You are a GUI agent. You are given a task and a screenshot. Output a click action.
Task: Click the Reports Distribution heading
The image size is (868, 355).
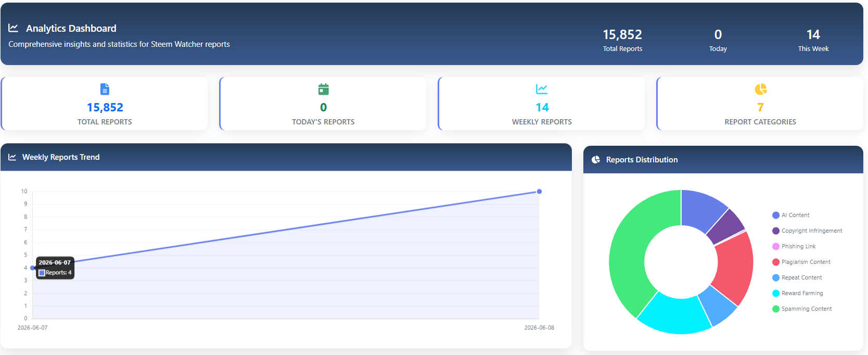coord(642,160)
